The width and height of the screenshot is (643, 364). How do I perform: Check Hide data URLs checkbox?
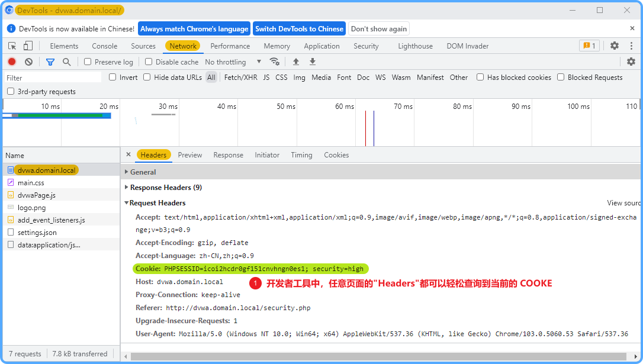[147, 77]
